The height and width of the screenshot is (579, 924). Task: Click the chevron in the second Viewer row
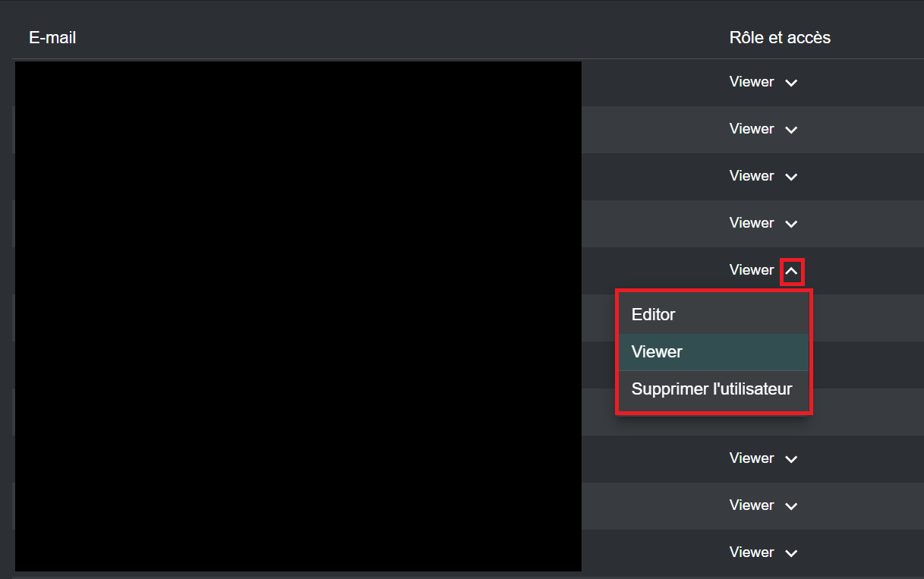pyautogui.click(x=791, y=130)
